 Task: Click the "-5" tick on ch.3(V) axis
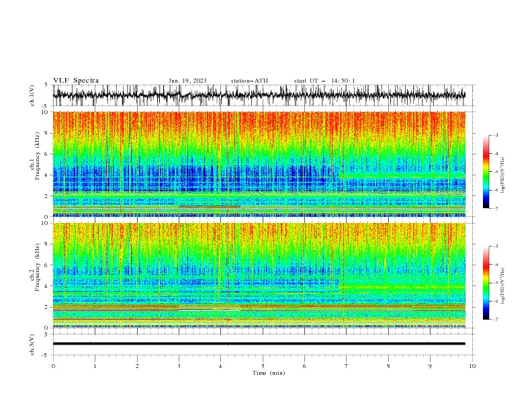pyautogui.click(x=45, y=355)
